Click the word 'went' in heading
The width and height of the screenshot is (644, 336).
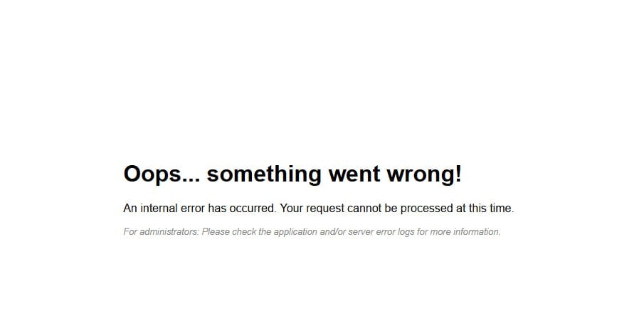(354, 174)
